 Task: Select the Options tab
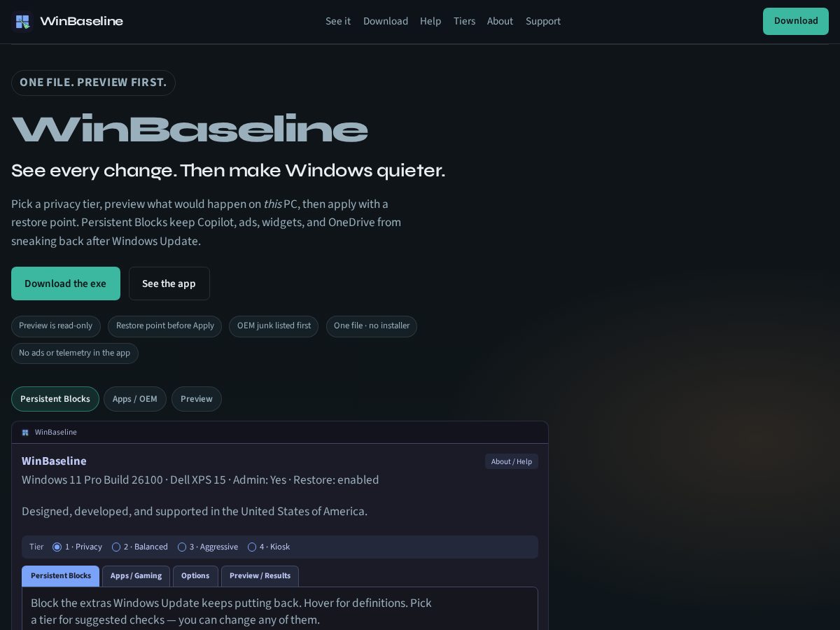point(195,576)
